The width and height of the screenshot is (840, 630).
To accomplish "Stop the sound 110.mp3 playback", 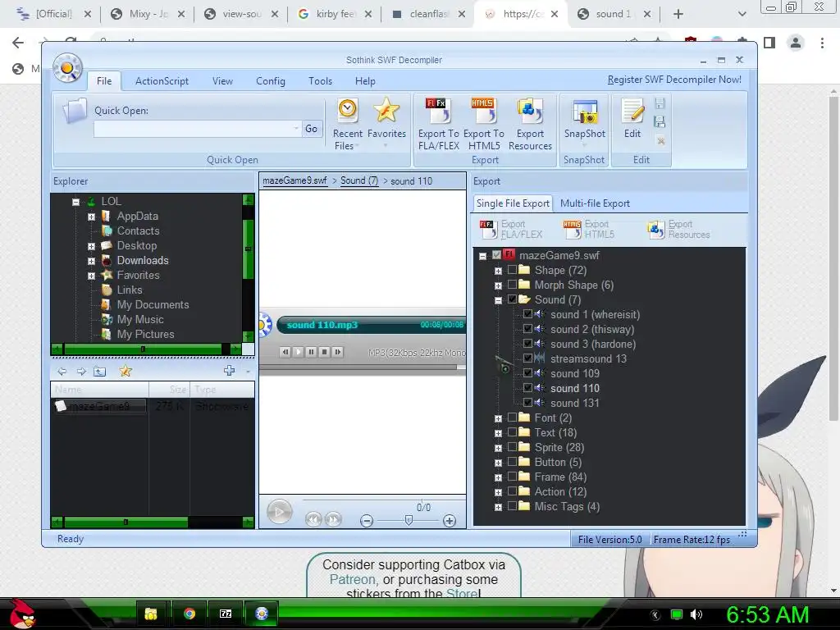I will pyautogui.click(x=324, y=352).
